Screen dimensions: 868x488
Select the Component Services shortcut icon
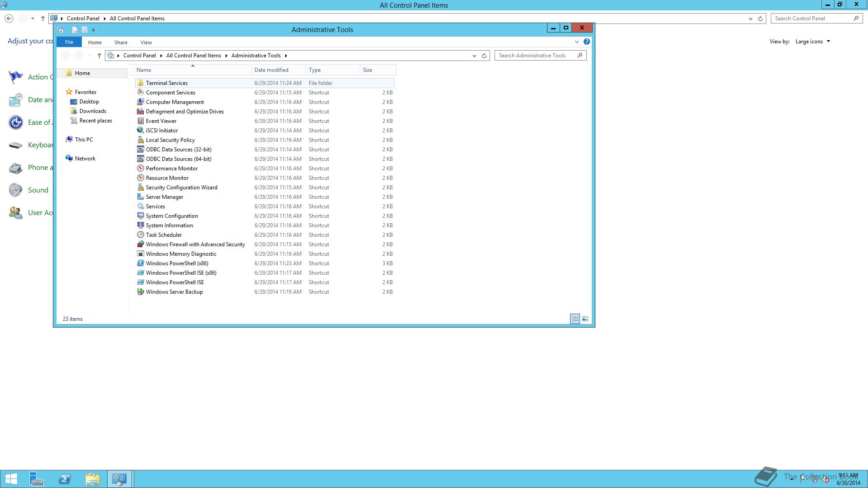tap(141, 92)
